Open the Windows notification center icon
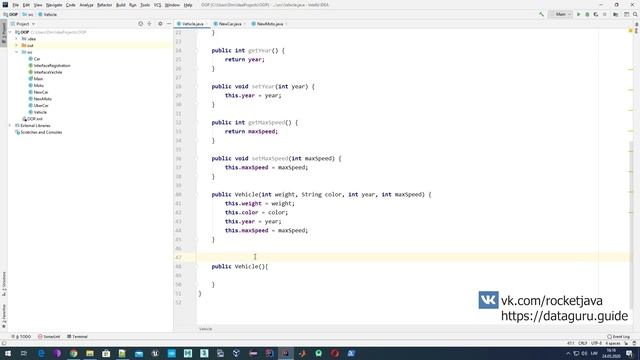Viewport: 640px width, 360px height. (x=629, y=353)
